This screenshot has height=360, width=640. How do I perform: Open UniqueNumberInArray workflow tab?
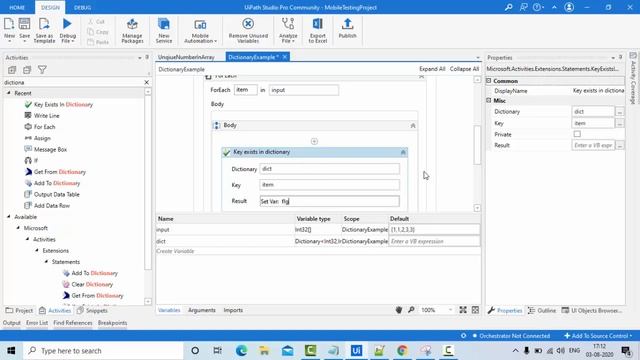[x=186, y=57]
